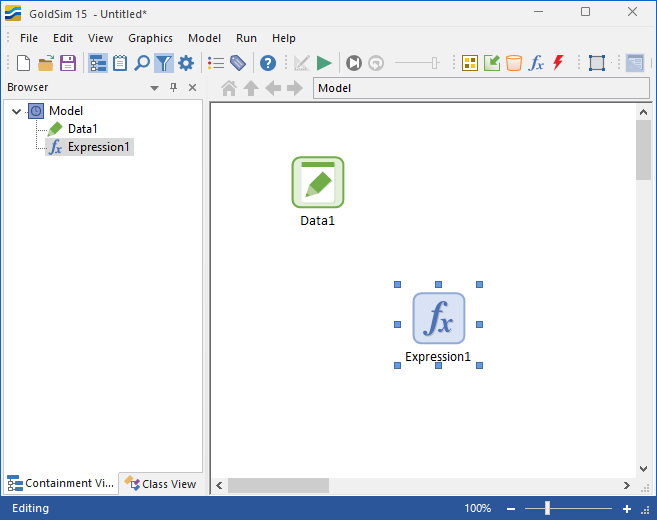Click the Data1 label on canvas

point(318,221)
